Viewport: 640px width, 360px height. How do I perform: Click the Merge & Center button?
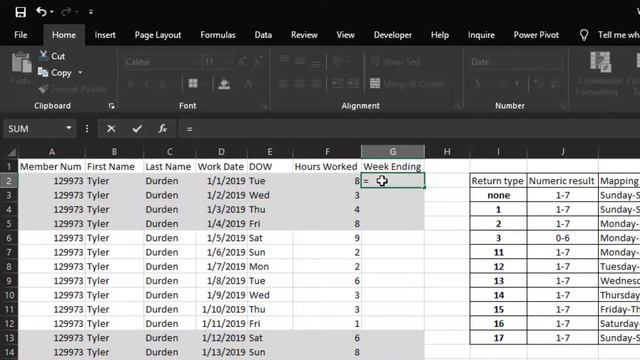(407, 84)
